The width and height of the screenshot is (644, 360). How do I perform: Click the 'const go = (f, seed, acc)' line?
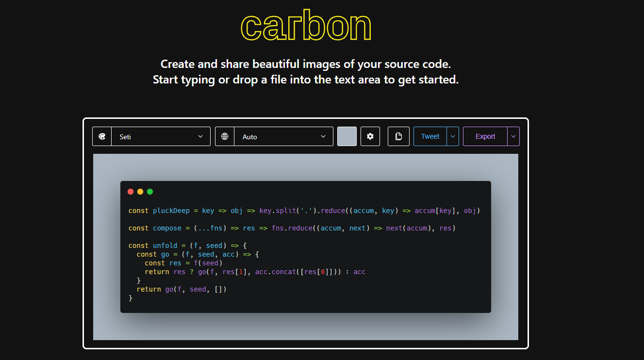coord(198,254)
